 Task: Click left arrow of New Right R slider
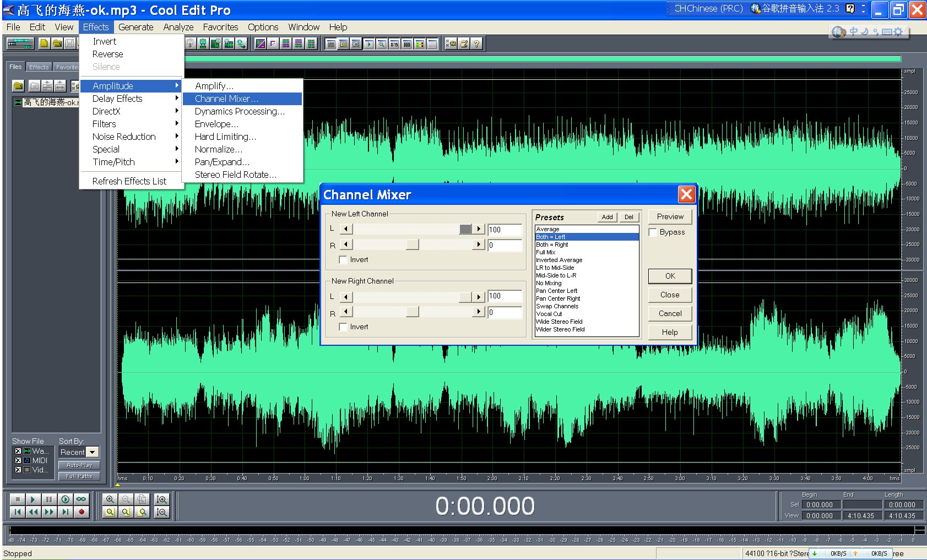346,312
